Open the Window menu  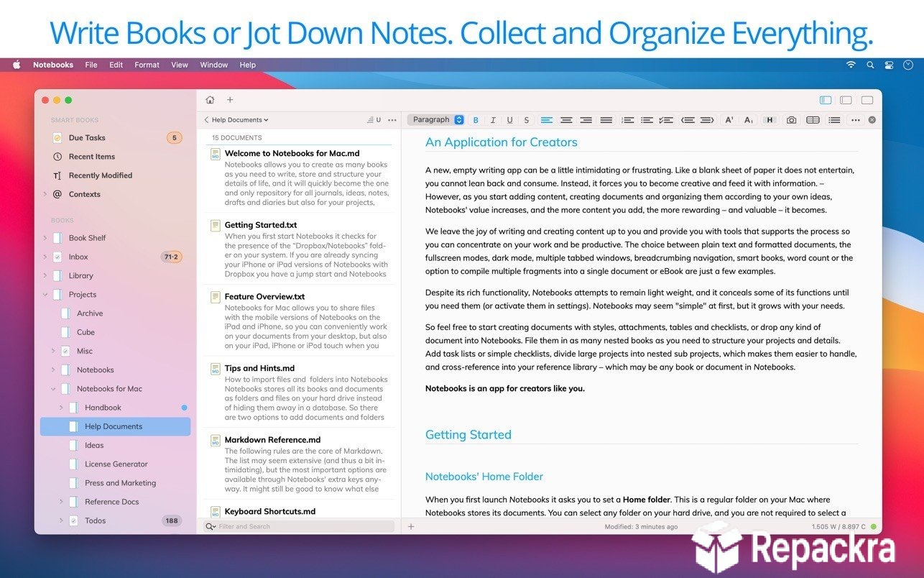(213, 65)
